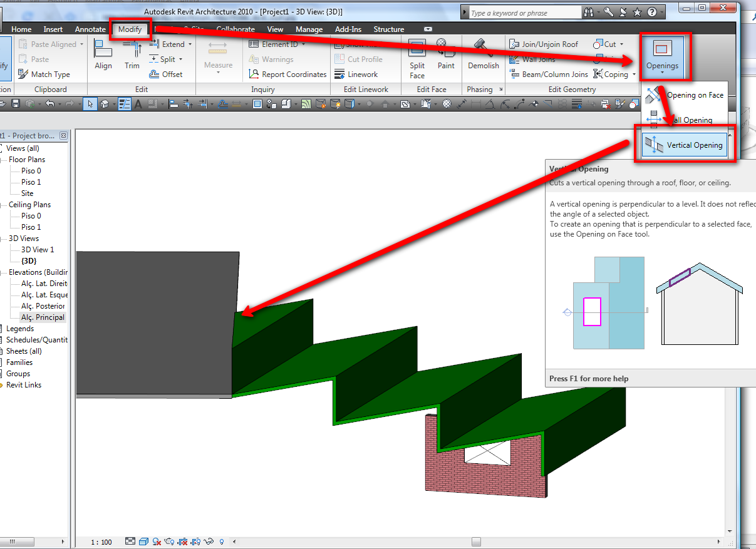The width and height of the screenshot is (756, 549).
Task: Select the Trim tool
Action: pyautogui.click(x=132, y=54)
